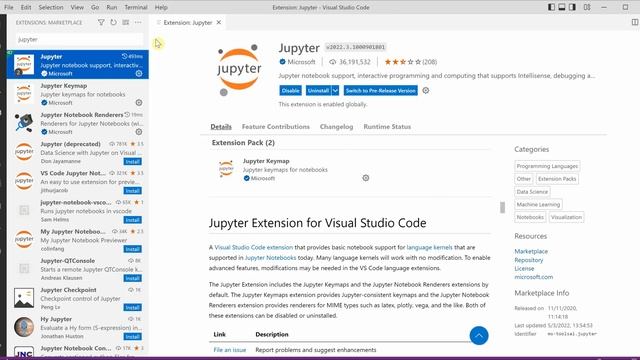This screenshot has height=360, width=640.
Task: Open the Edit menu
Action: [26, 7]
